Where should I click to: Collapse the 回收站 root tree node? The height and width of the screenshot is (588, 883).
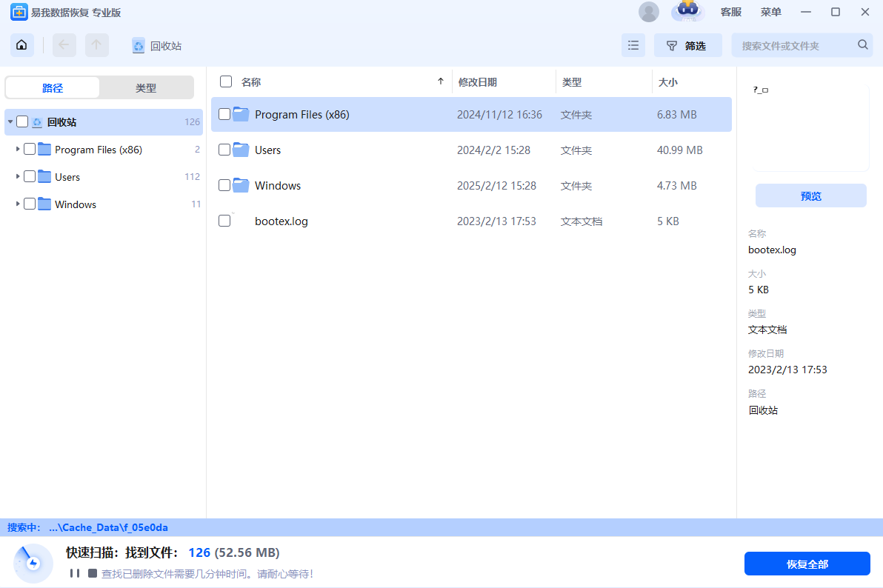point(10,122)
